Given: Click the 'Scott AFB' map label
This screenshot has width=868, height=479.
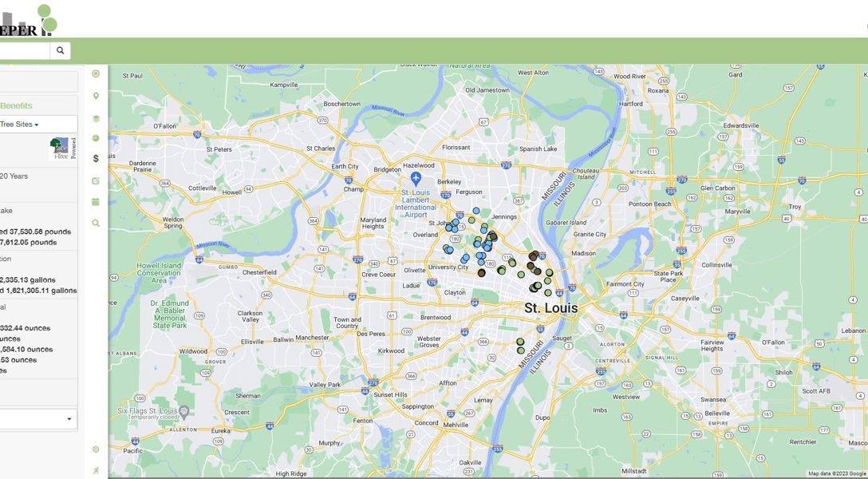Looking at the screenshot, I should pyautogui.click(x=816, y=391).
